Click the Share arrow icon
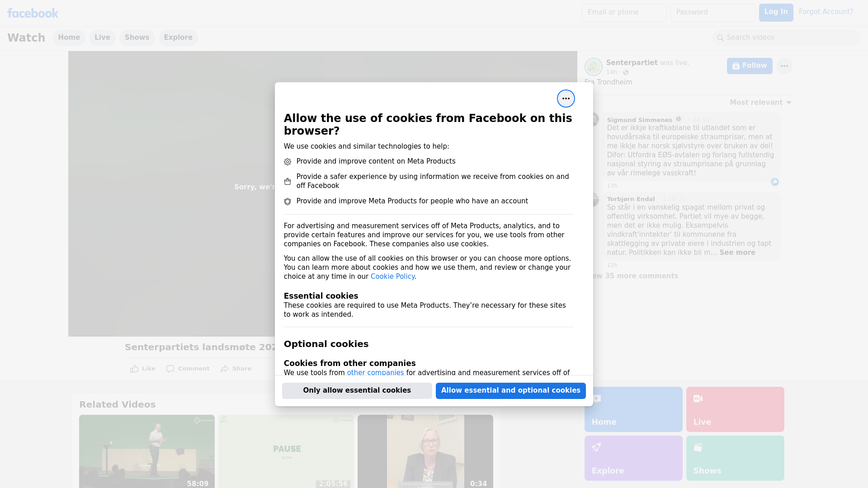This screenshot has height=488, width=868. 224,369
